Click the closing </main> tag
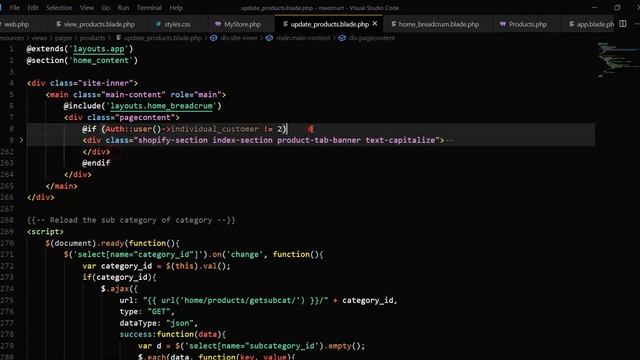 tap(61, 186)
